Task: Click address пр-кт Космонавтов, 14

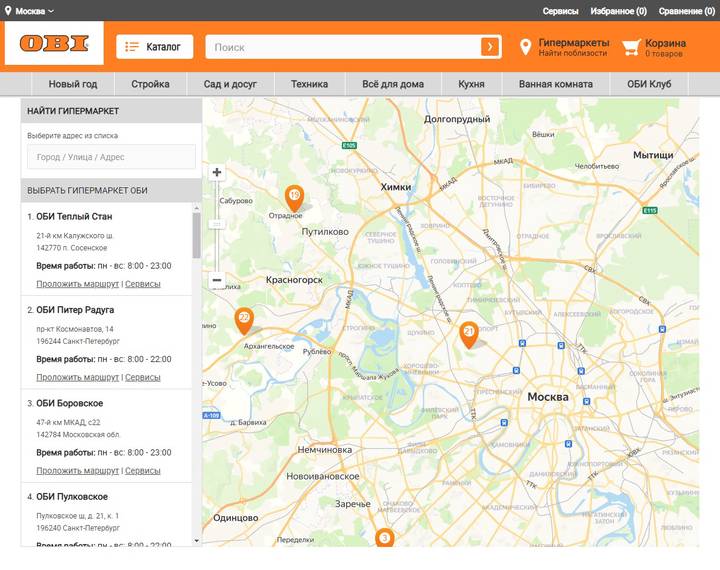Action: (x=75, y=329)
